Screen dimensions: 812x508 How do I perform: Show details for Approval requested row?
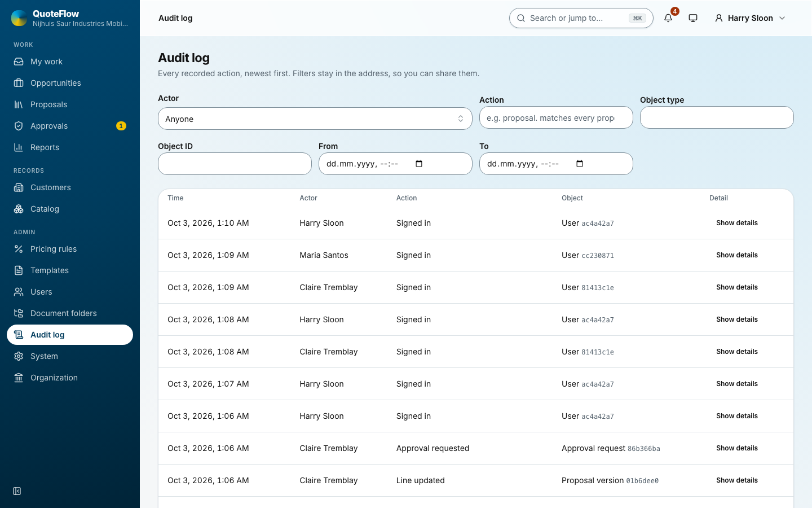click(x=737, y=448)
